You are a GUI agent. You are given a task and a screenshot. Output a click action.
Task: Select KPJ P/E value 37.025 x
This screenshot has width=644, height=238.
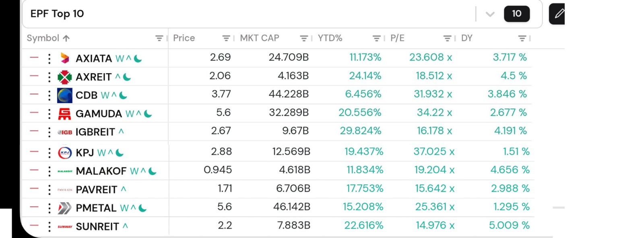point(434,152)
